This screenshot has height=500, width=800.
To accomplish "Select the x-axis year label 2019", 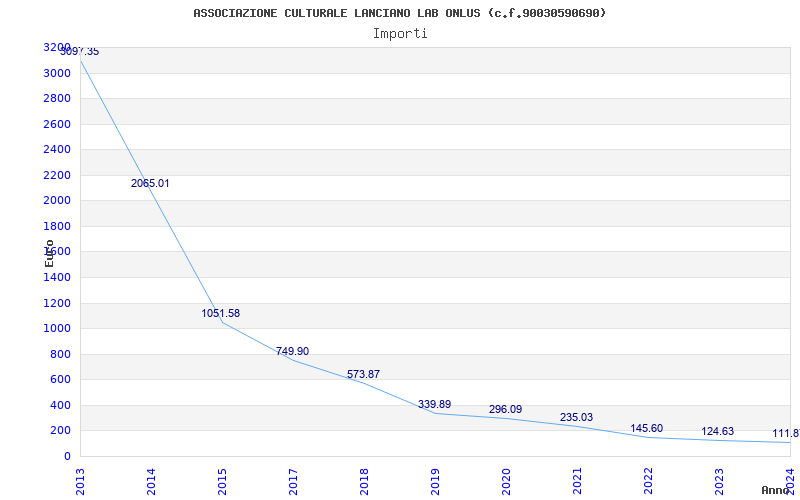I will (435, 482).
